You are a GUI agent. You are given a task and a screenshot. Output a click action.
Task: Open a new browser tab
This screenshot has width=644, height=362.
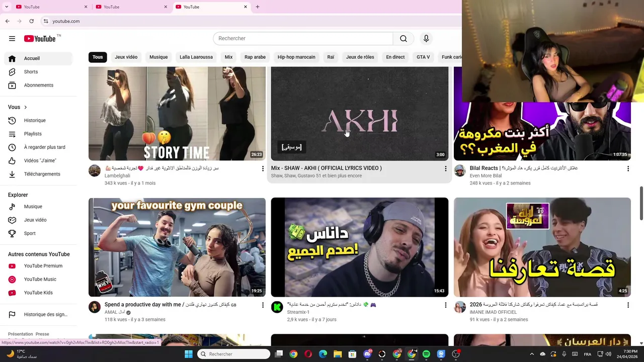click(258, 7)
